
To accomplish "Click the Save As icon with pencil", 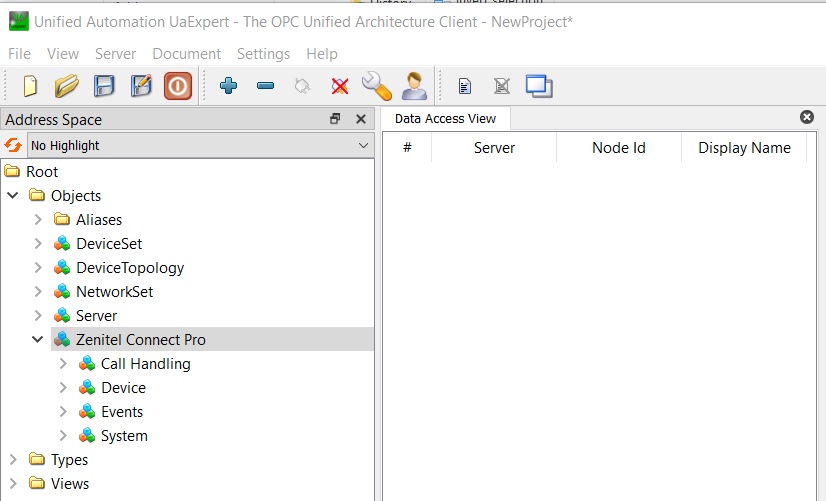I will click(x=141, y=86).
